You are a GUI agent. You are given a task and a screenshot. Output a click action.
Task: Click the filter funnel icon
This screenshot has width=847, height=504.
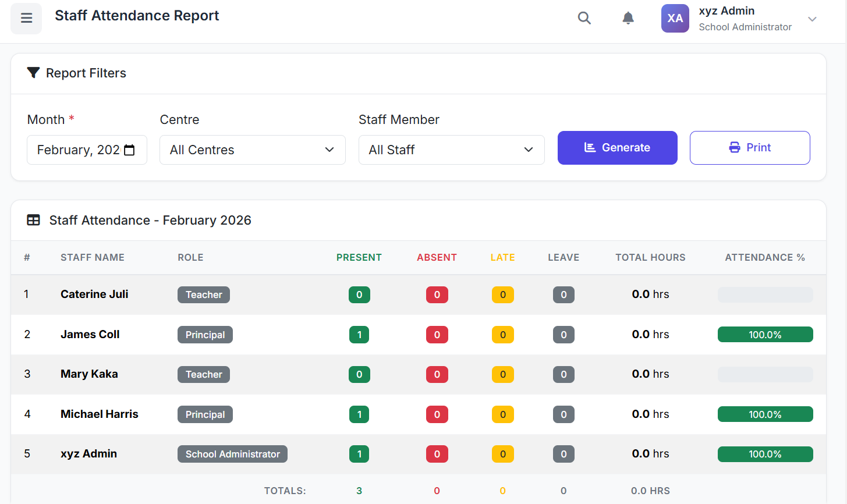point(33,73)
